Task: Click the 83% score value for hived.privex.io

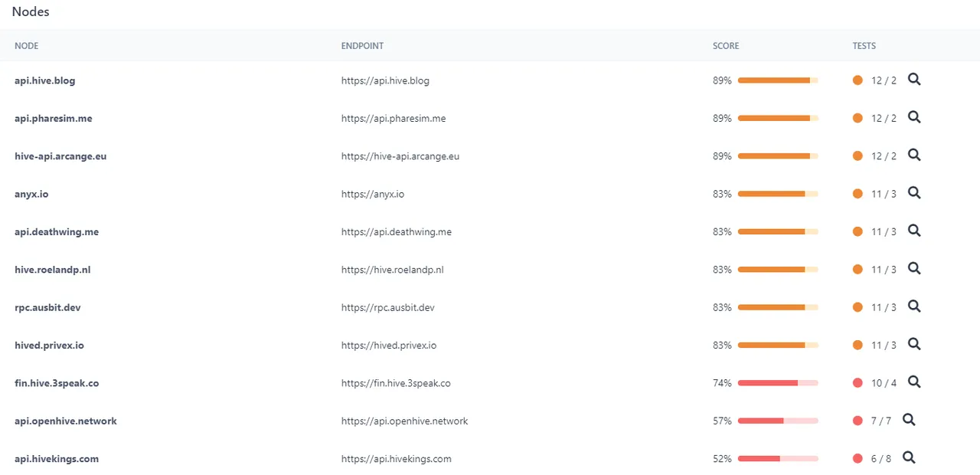Action: tap(722, 346)
